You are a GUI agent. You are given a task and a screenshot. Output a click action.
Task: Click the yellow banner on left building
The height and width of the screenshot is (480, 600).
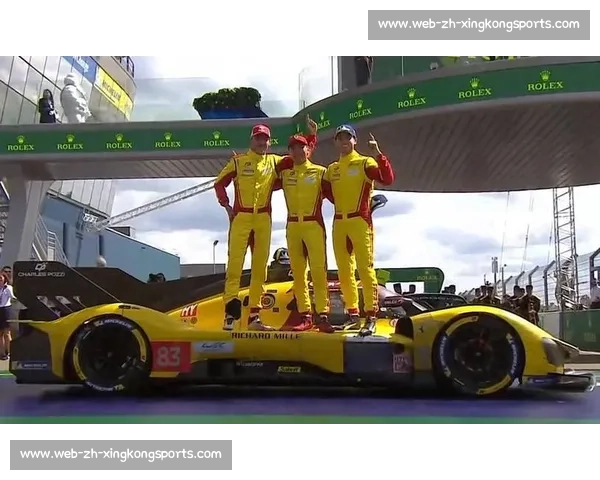pos(114,92)
